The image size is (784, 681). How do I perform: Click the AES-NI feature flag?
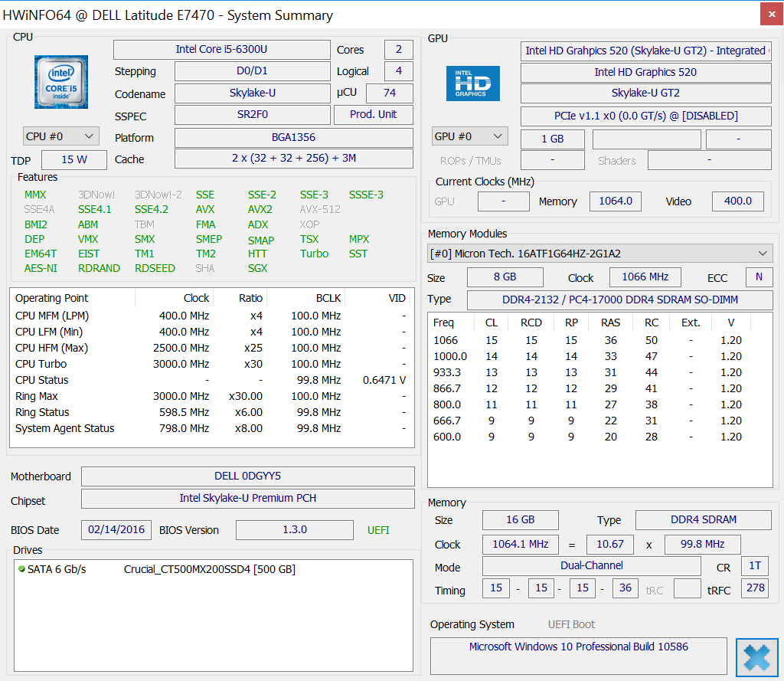(41, 268)
